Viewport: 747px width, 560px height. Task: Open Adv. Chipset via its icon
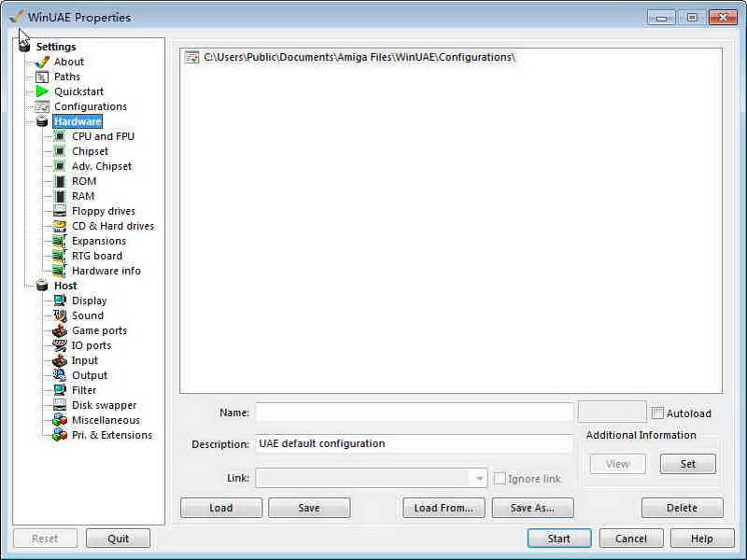(60, 166)
